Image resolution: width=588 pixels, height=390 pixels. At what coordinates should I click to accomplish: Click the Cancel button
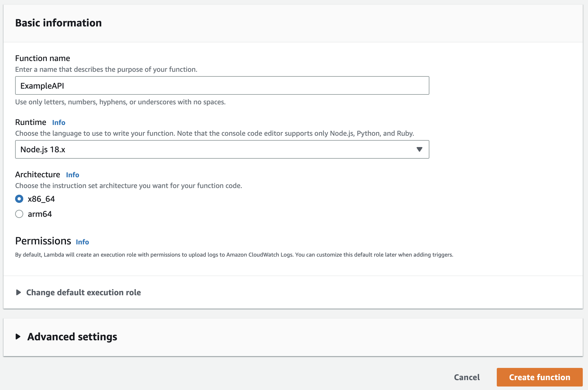[466, 377]
